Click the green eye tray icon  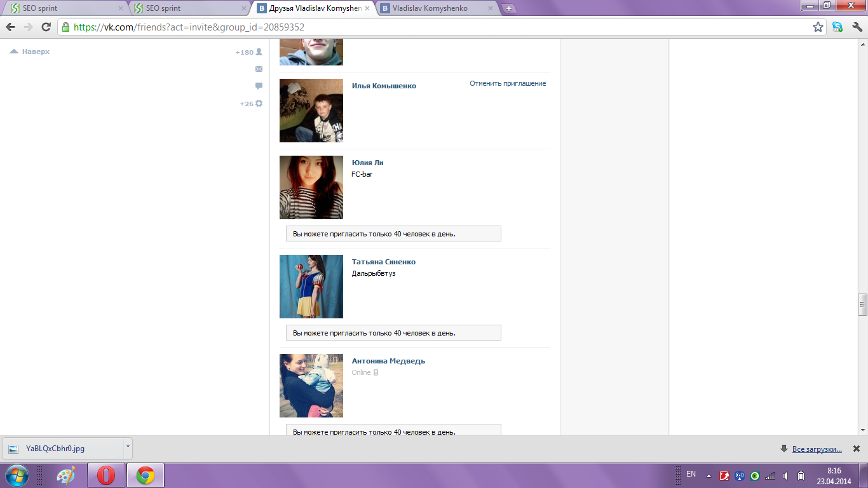click(x=755, y=476)
